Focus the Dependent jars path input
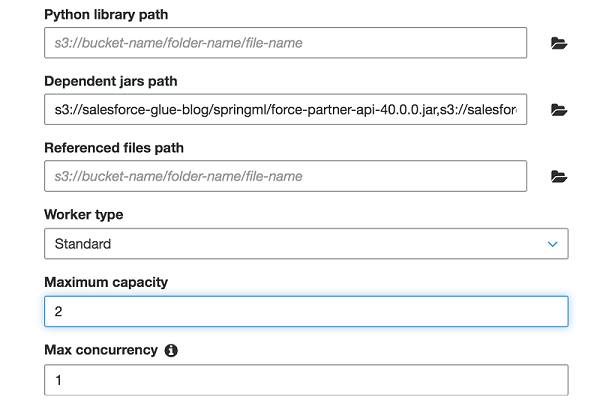The height and width of the screenshot is (406, 600). [285, 110]
